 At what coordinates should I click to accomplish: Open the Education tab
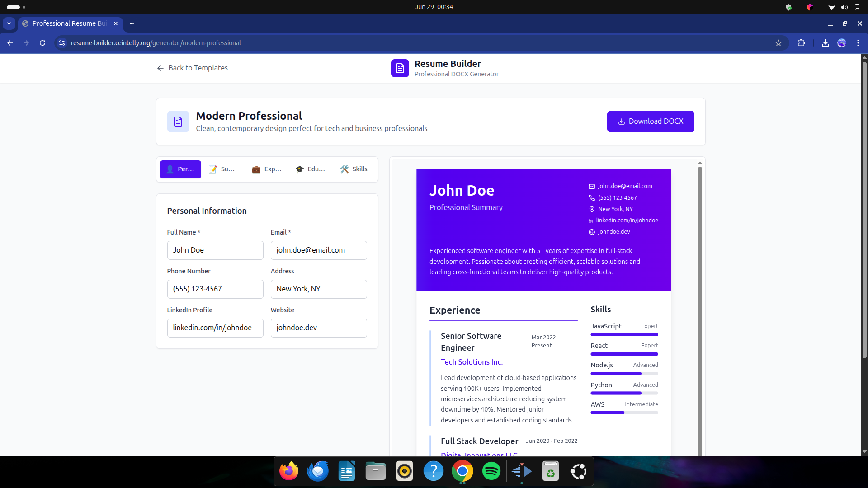(x=310, y=169)
